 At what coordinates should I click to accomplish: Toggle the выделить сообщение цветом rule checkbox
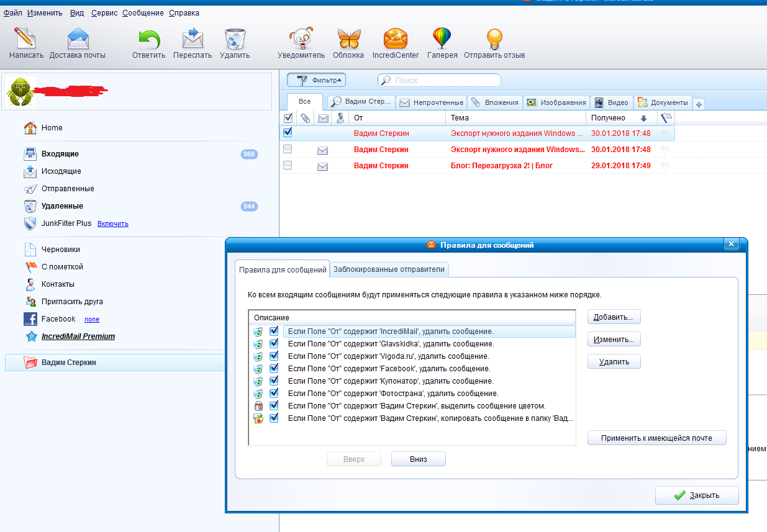273,406
